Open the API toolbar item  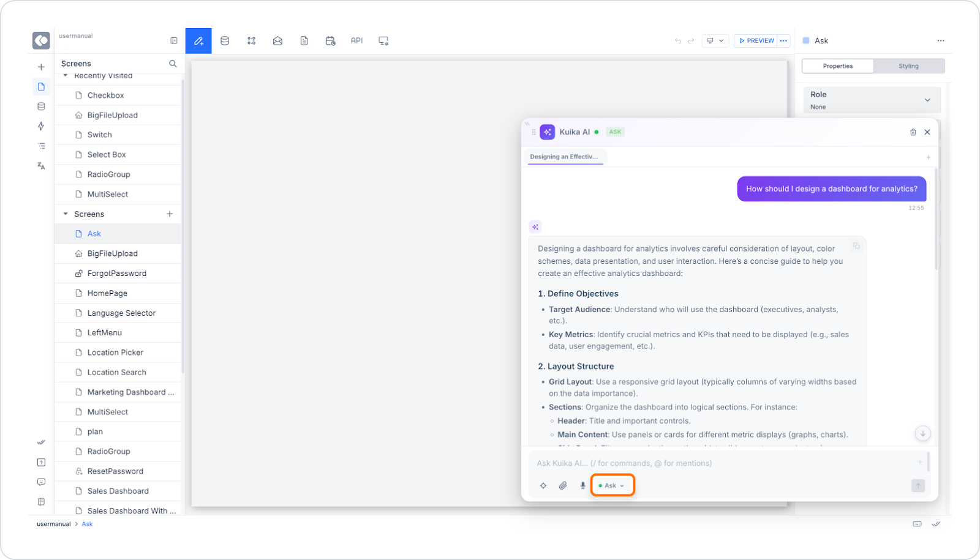point(356,40)
